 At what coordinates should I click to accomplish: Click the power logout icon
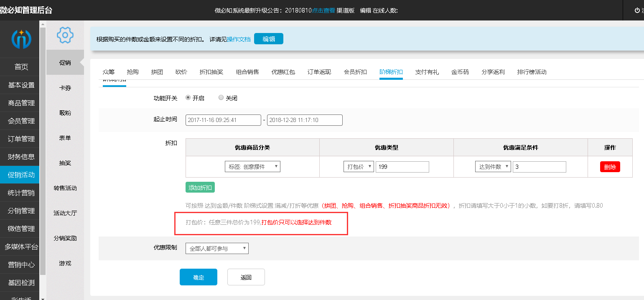pos(637,10)
